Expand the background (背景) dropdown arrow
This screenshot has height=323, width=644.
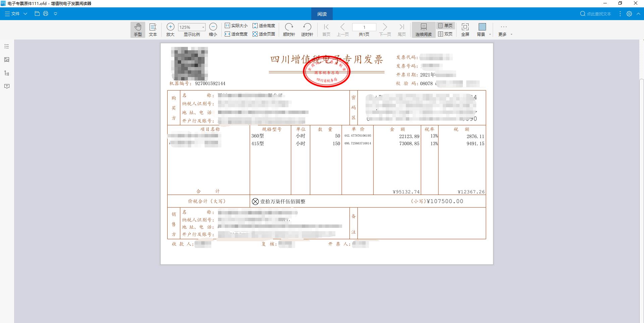(x=490, y=35)
